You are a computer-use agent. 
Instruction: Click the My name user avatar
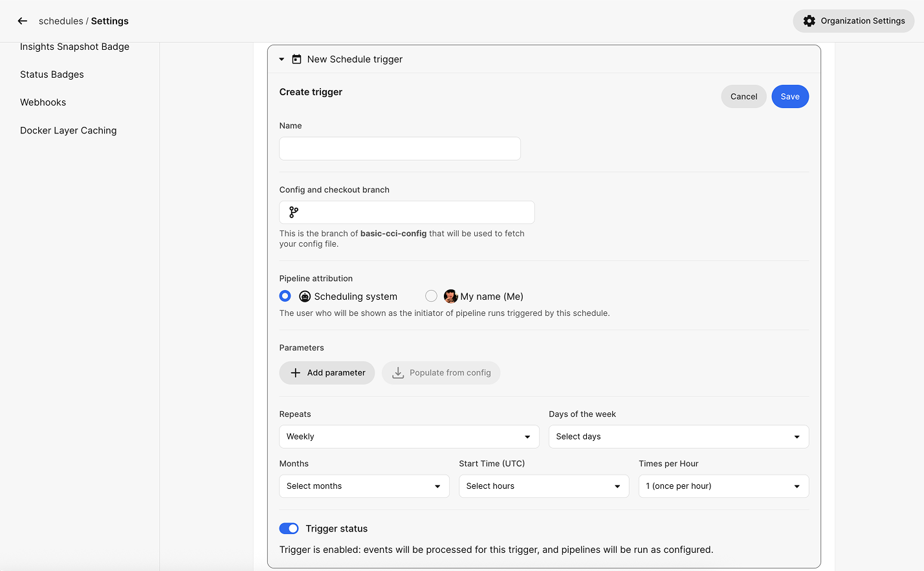point(450,297)
